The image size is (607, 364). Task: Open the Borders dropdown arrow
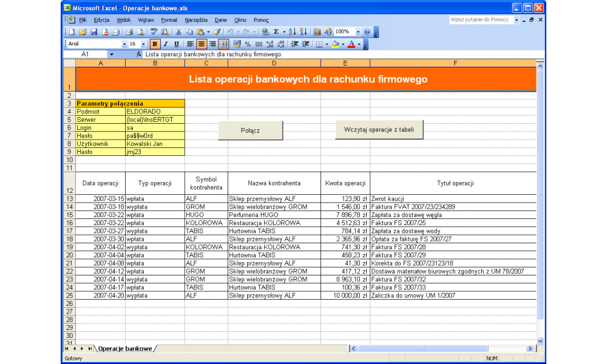pyautogui.click(x=327, y=44)
